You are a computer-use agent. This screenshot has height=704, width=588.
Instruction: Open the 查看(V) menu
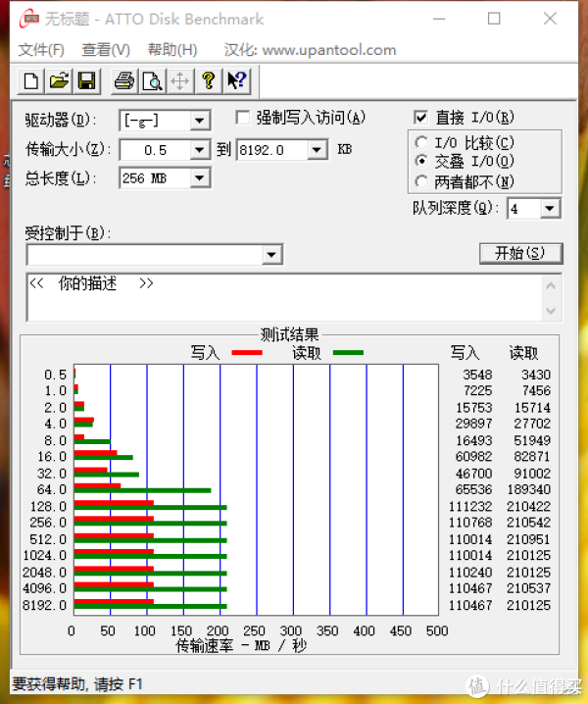coord(106,50)
